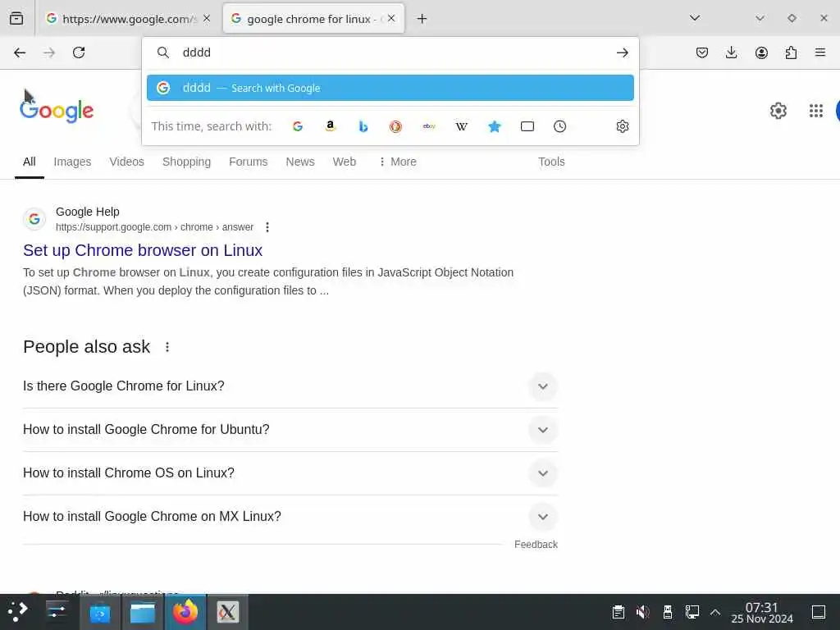
Task: Switch to Images results tab
Action: pyautogui.click(x=72, y=162)
